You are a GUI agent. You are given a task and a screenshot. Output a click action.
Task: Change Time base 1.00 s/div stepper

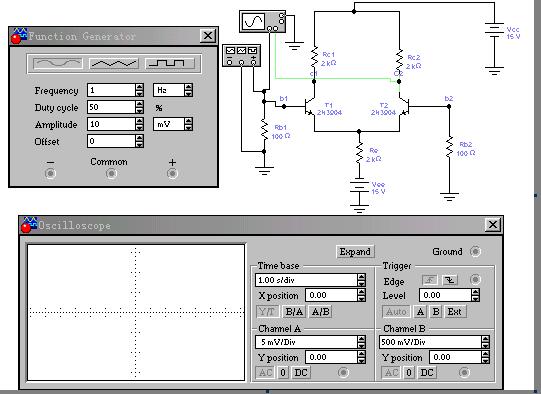pos(361,280)
